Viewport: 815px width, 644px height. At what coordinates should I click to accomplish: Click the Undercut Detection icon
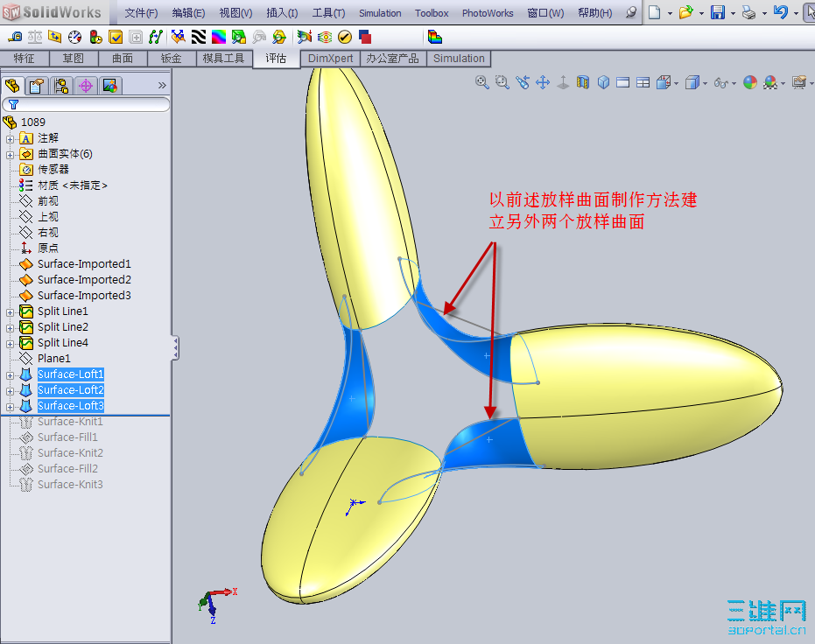click(x=259, y=37)
